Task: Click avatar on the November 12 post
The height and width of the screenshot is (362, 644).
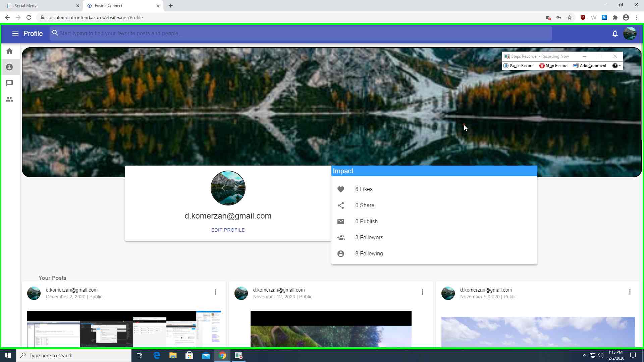Action: (x=241, y=293)
